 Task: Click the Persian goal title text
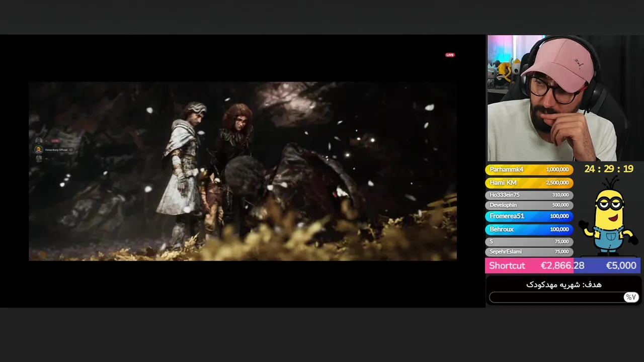563,285
